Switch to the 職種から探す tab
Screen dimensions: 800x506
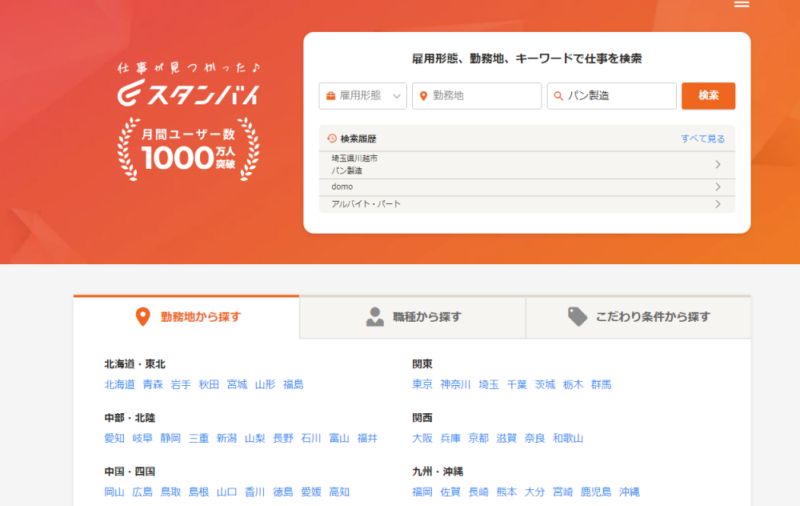pyautogui.click(x=412, y=317)
